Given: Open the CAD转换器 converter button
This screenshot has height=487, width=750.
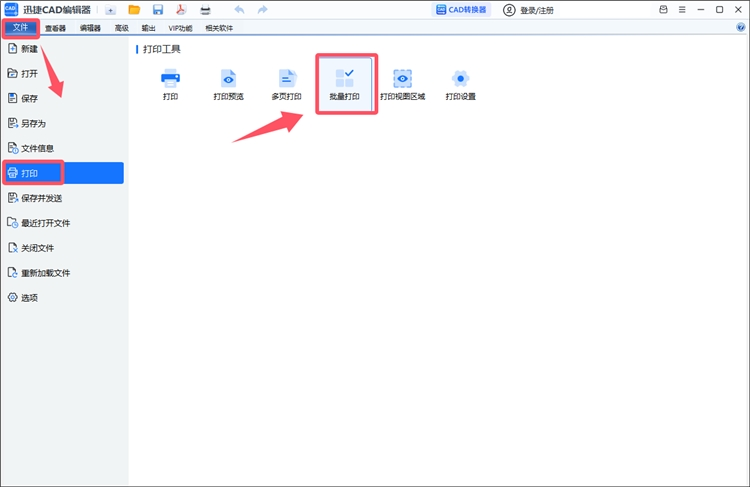Looking at the screenshot, I should [461, 10].
